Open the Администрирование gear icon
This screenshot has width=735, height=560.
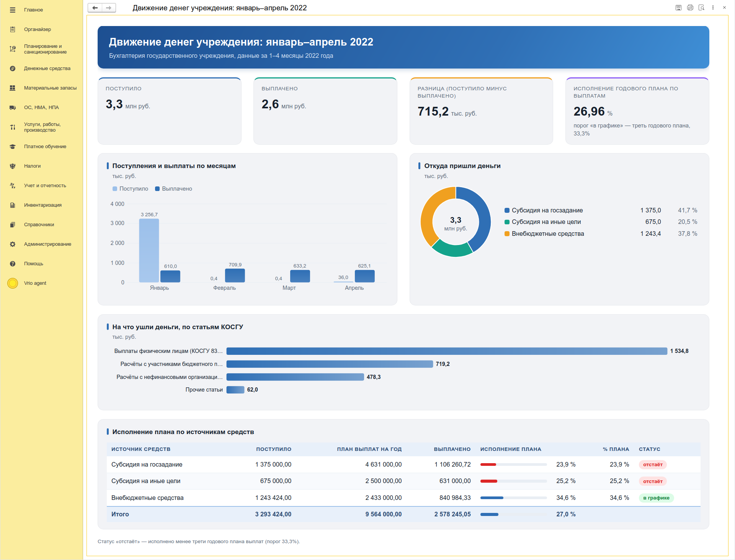coord(13,244)
